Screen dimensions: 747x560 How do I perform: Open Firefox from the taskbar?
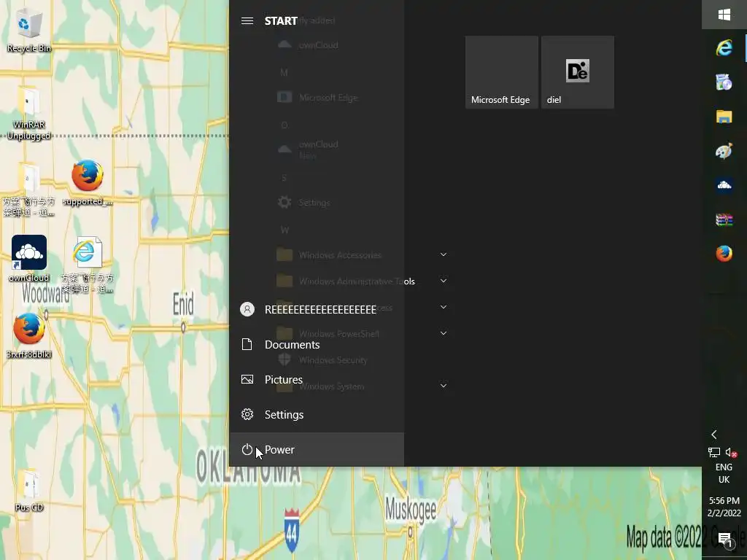724,254
